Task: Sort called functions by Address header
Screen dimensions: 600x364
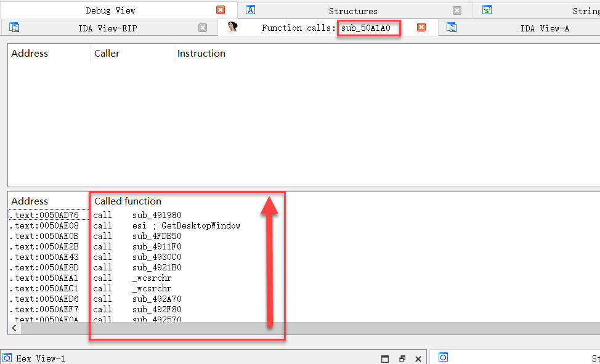Action: coord(30,201)
